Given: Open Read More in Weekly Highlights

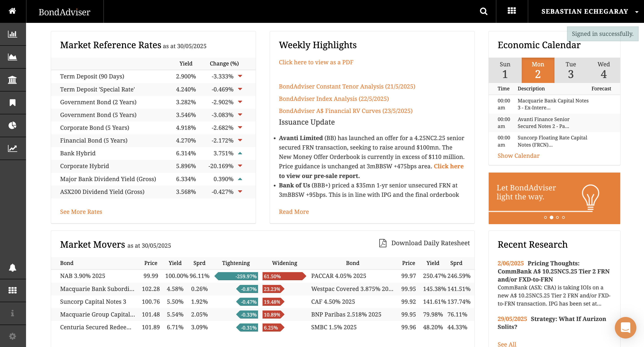Looking at the screenshot, I should 294,212.
